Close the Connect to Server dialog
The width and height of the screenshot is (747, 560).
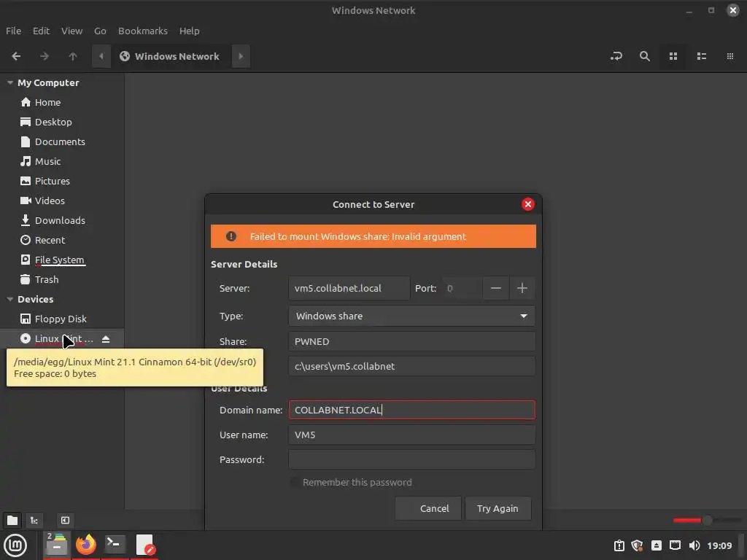(x=528, y=204)
